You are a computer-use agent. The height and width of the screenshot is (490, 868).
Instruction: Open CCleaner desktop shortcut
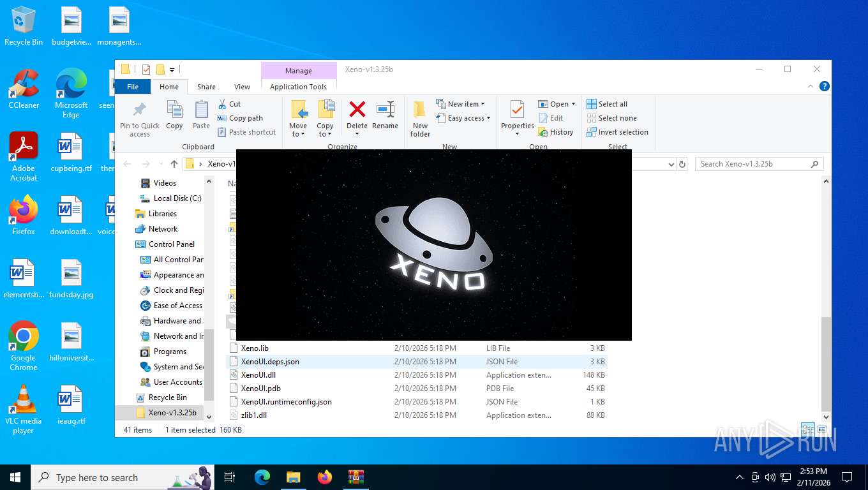point(24,89)
